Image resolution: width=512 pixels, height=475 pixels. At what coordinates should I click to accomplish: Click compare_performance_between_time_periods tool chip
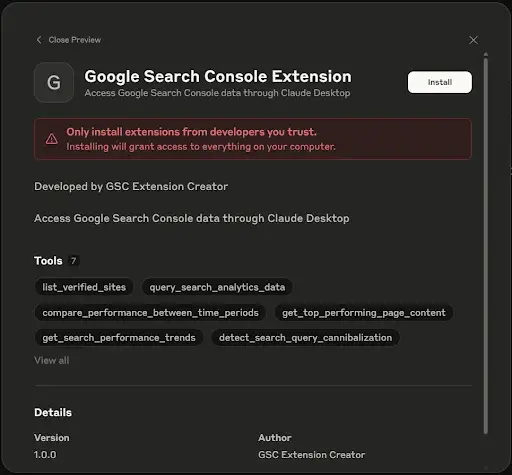(x=150, y=313)
